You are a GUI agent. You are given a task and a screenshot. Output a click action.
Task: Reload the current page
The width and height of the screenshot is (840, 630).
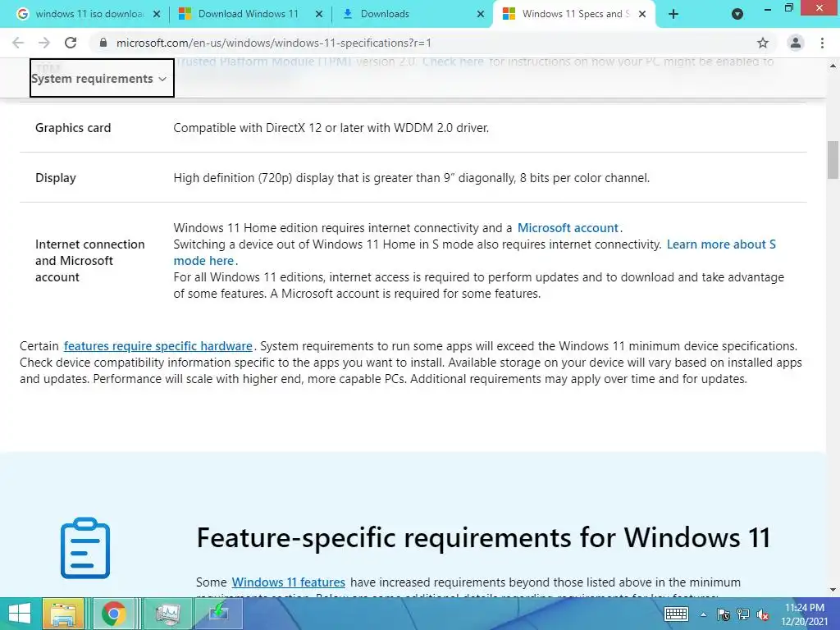click(x=71, y=43)
